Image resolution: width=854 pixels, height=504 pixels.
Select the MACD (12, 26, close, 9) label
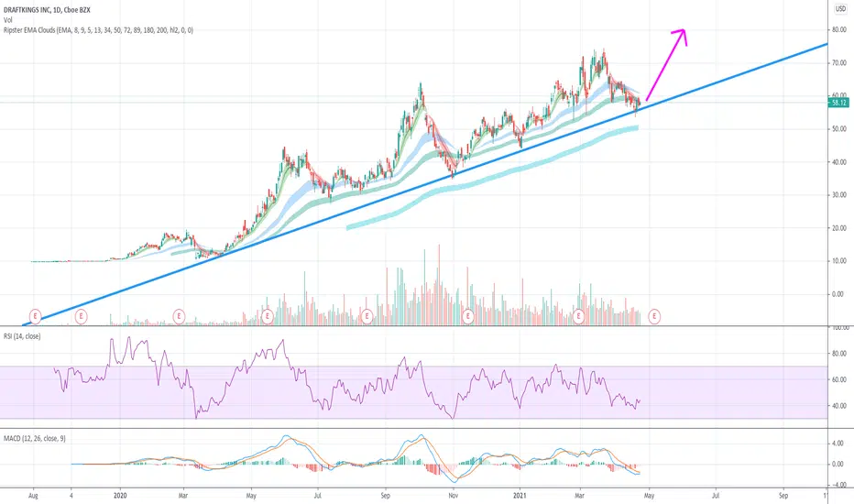[34, 438]
